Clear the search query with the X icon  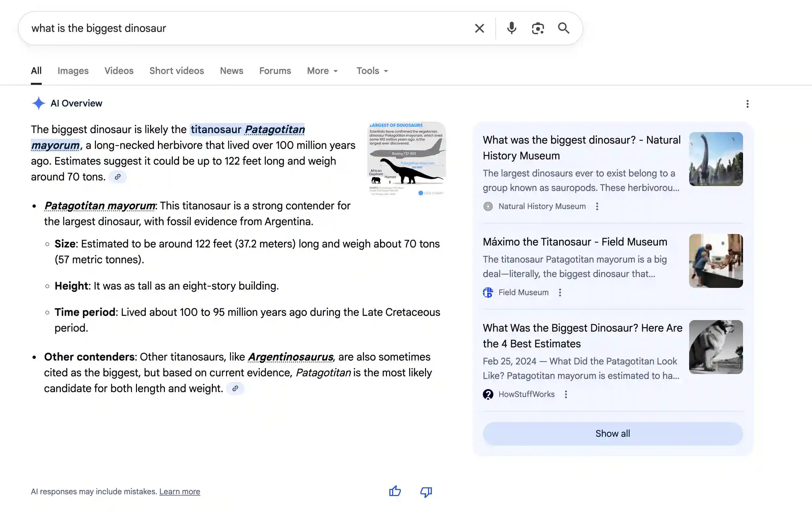coord(479,28)
